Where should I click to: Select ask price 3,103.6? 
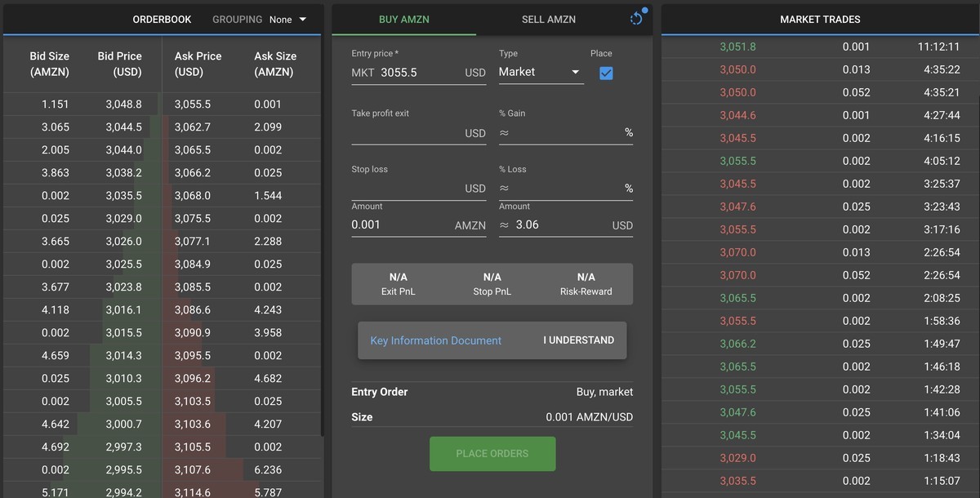click(192, 425)
